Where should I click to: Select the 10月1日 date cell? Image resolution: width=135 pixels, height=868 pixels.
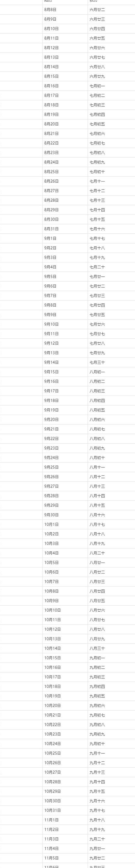pos(65,524)
